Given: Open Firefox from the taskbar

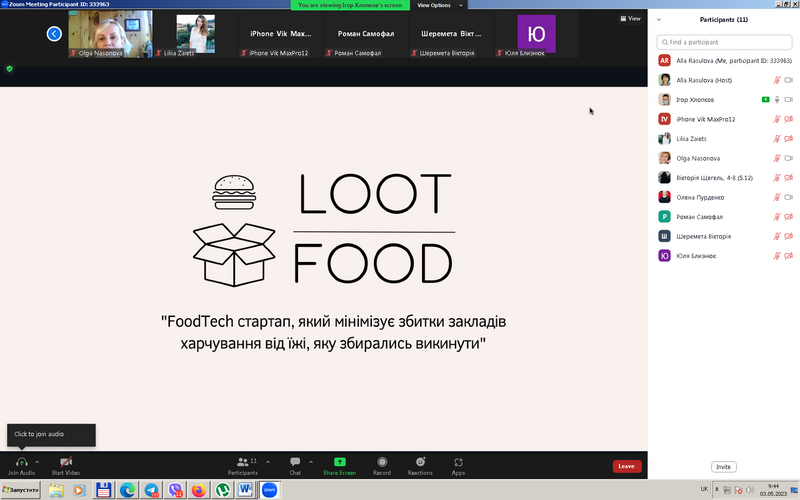Looking at the screenshot, I should click(x=199, y=490).
